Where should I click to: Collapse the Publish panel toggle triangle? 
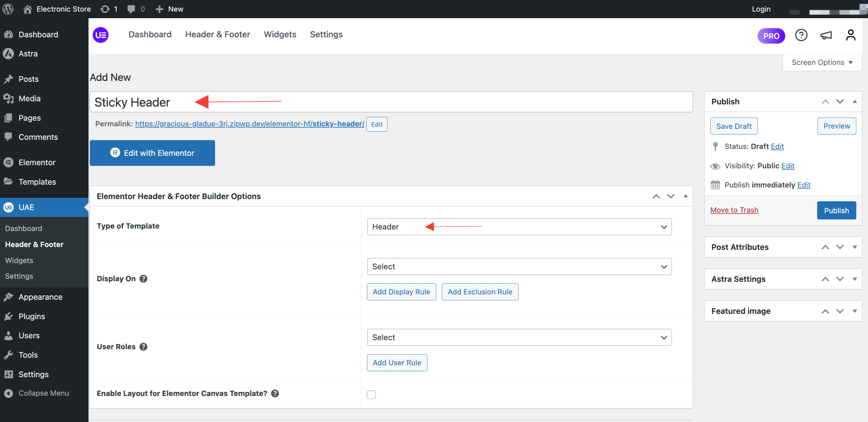(x=855, y=102)
